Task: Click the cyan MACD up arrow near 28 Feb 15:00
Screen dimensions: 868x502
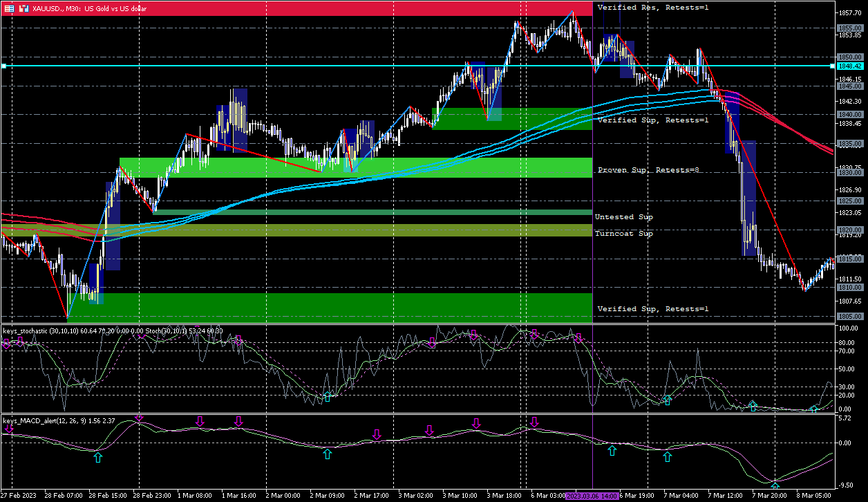Action: (97, 457)
